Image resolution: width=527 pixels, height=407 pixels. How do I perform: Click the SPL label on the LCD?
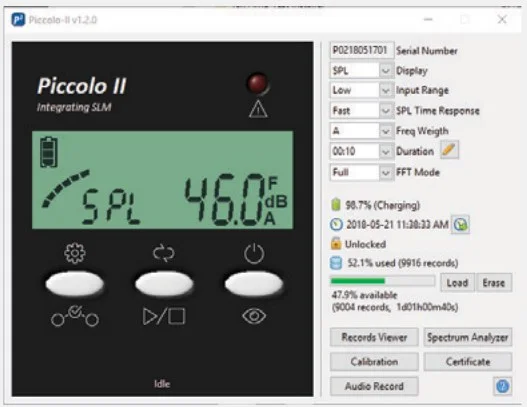click(x=111, y=206)
